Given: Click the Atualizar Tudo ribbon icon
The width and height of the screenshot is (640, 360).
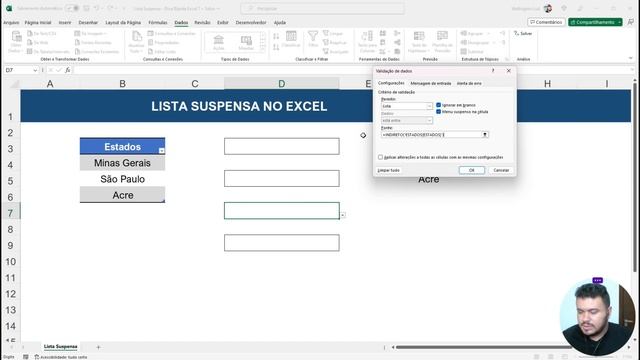Looking at the screenshot, I should coord(136,37).
